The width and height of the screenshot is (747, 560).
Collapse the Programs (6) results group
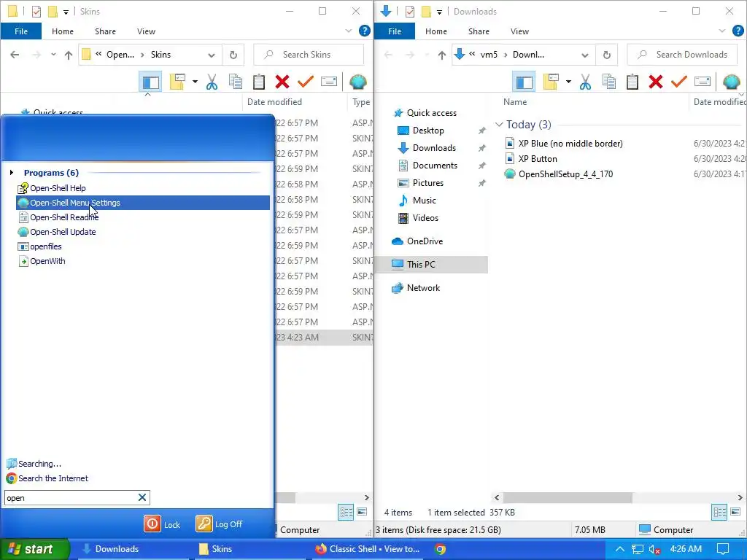[12, 172]
